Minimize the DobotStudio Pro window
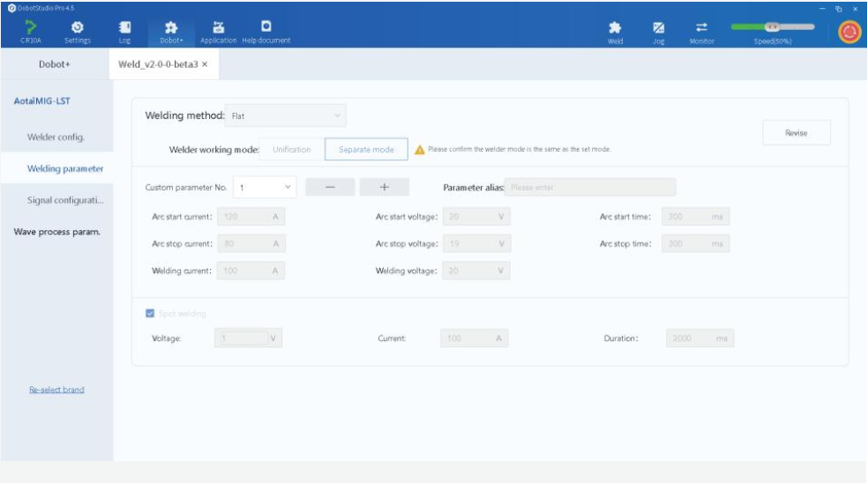868x484 pixels. (x=822, y=8)
